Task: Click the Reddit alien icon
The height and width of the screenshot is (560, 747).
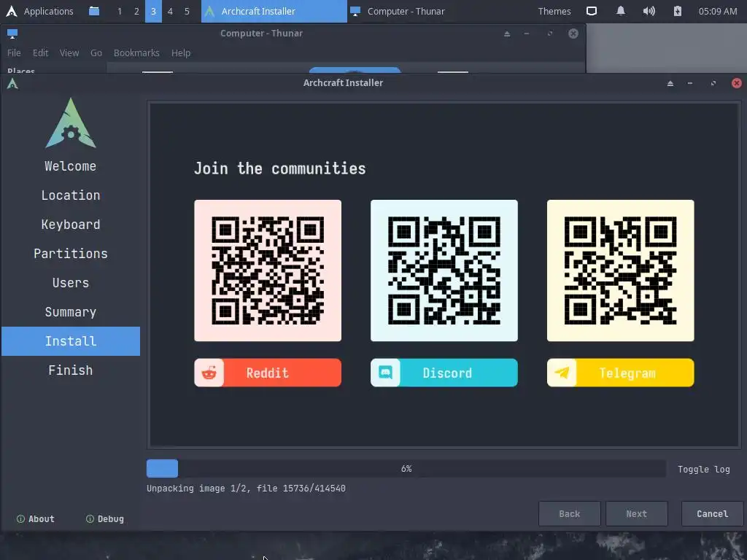Action: (x=209, y=373)
